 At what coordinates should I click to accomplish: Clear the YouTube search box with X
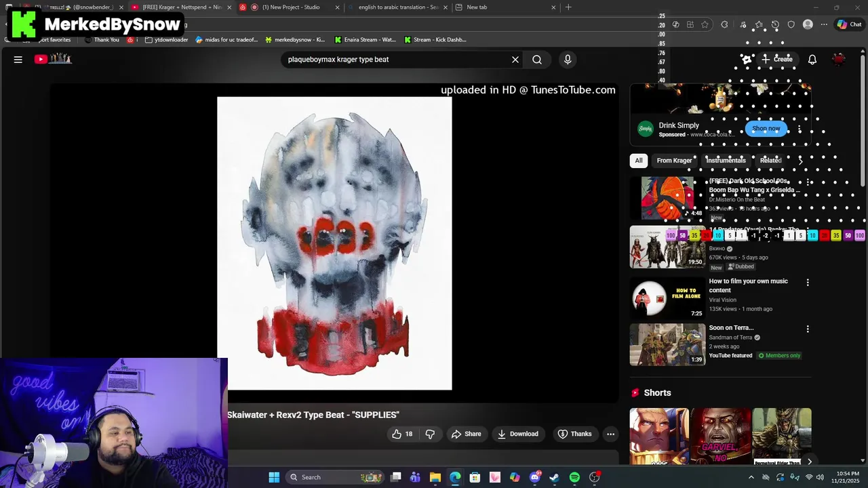tap(515, 60)
